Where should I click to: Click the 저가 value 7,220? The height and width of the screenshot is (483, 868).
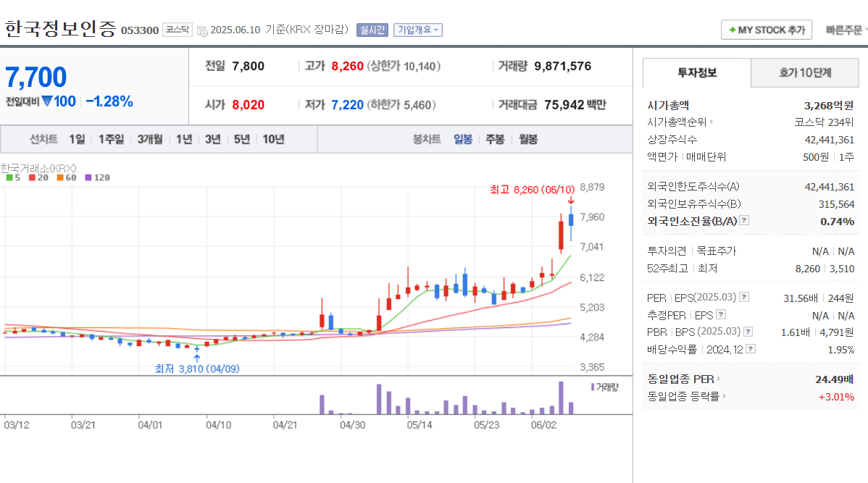click(347, 104)
